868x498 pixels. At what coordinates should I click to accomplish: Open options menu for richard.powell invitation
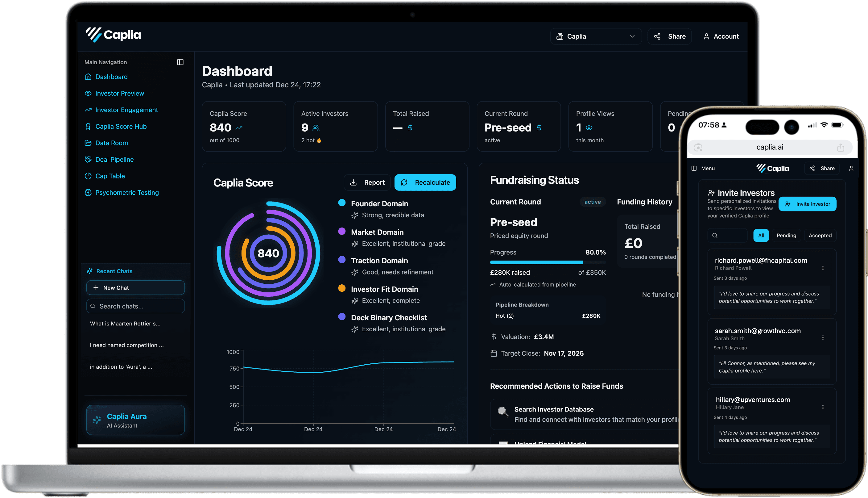[823, 268]
